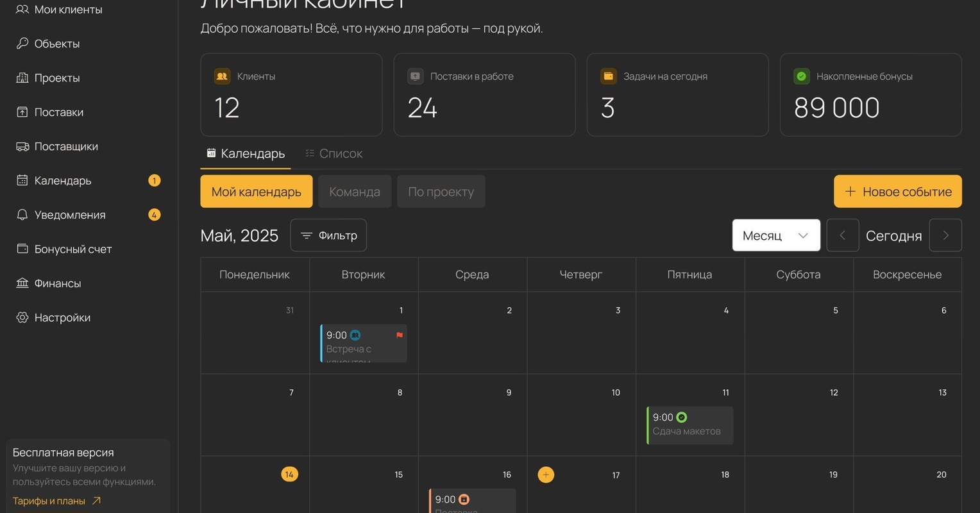This screenshot has height=513, width=980.
Task: Switch to the "Список" tab
Action: (334, 153)
